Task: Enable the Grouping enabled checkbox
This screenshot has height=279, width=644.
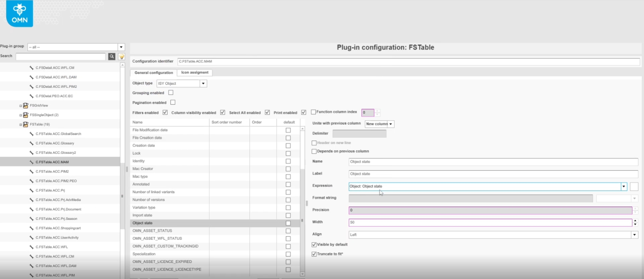Action: tap(171, 93)
